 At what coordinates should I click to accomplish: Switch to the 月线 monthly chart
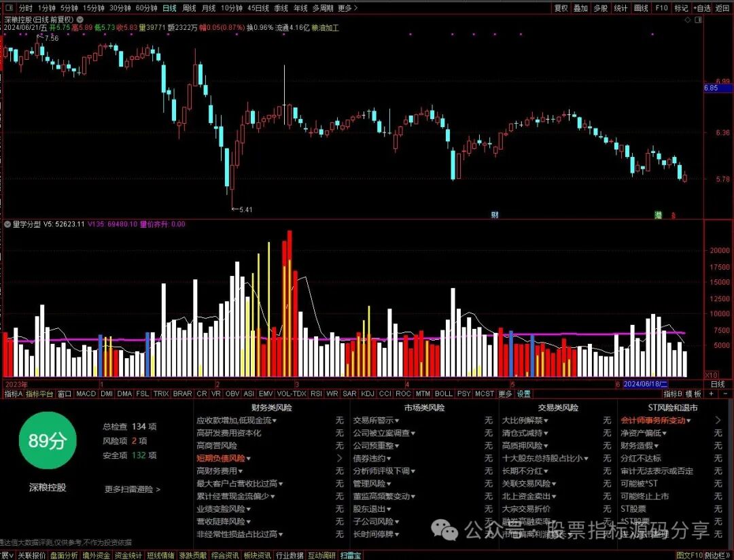(209, 8)
